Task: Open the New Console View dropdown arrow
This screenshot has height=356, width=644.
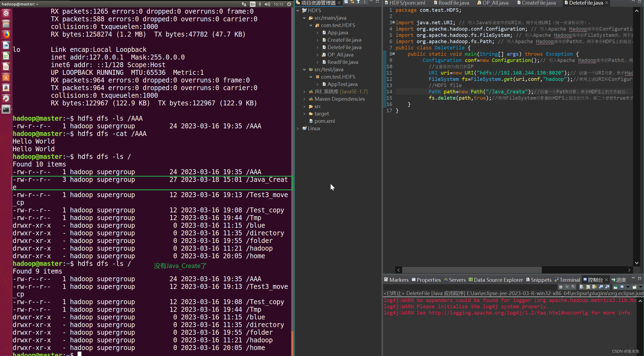Action: pyautogui.click(x=640, y=287)
